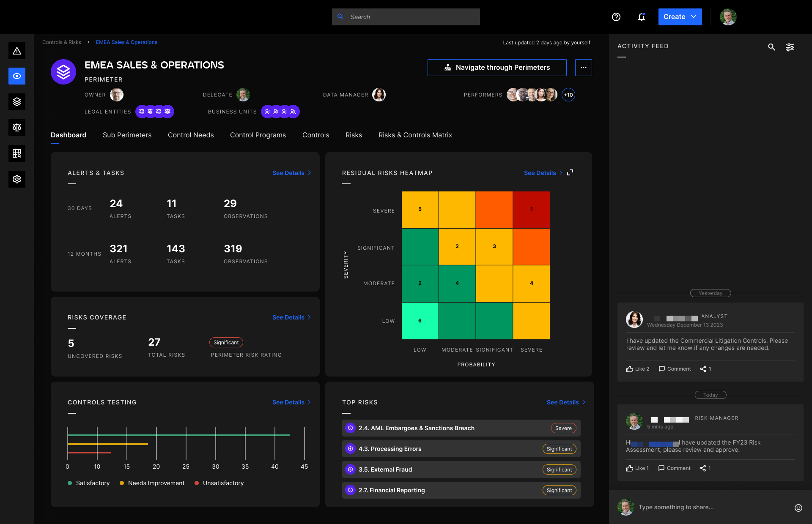Click the External Fraud risk icon

click(x=350, y=469)
